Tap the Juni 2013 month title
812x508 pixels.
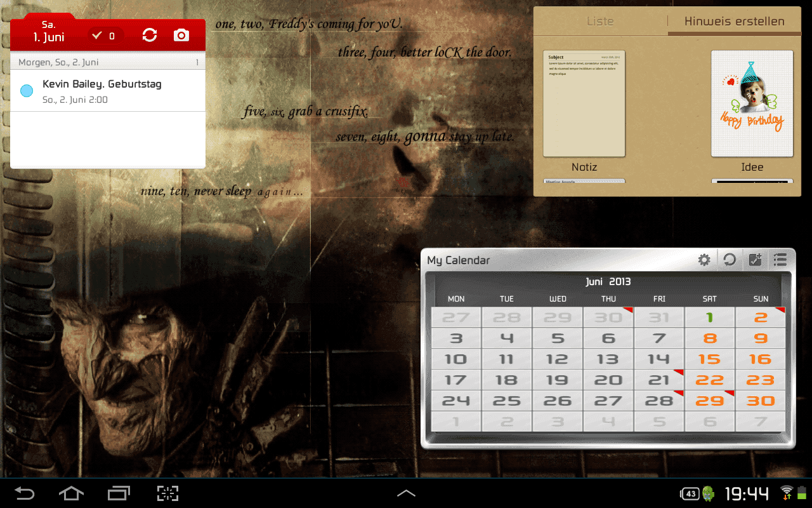pyautogui.click(x=608, y=281)
